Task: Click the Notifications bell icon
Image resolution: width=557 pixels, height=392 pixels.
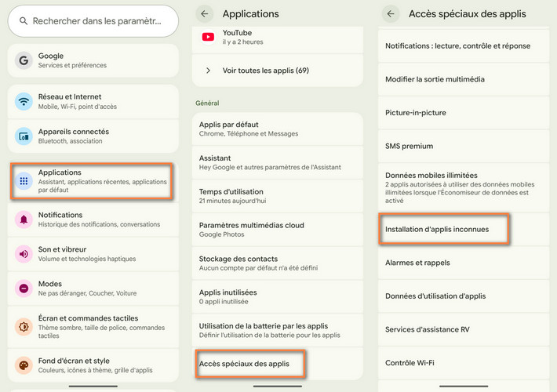Action: (24, 220)
